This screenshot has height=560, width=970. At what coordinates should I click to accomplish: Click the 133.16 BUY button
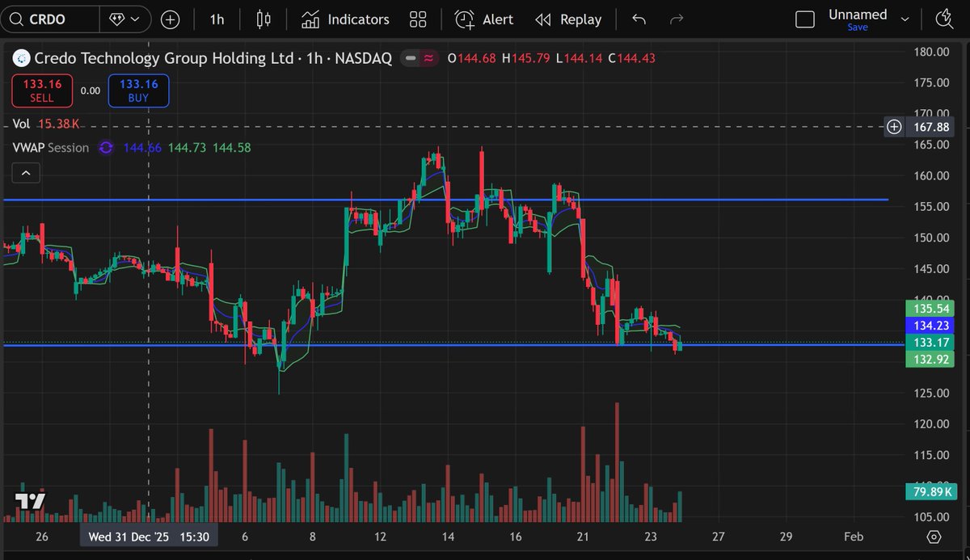138,90
